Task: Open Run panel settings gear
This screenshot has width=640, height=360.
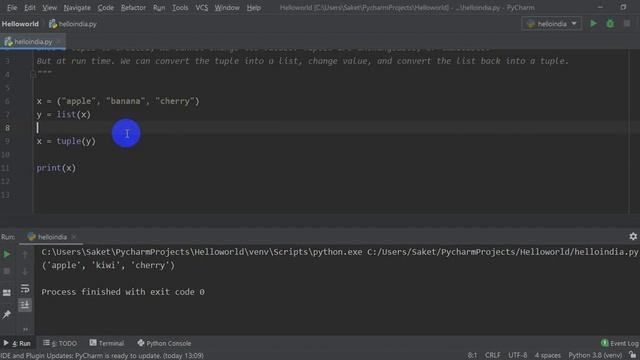Action: tap(633, 236)
